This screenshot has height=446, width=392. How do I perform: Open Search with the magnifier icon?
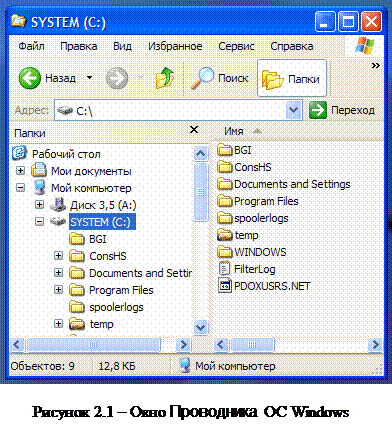[x=202, y=78]
